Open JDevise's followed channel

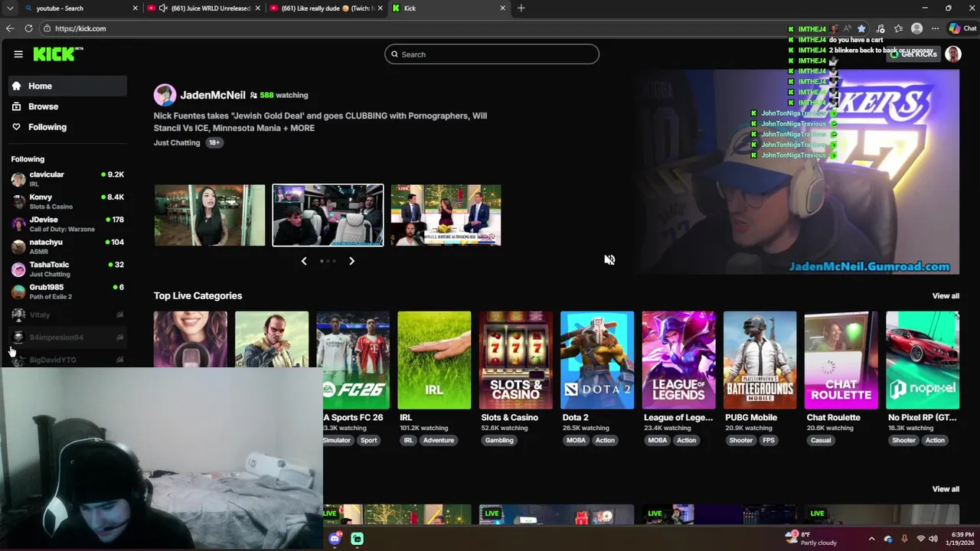67,223
